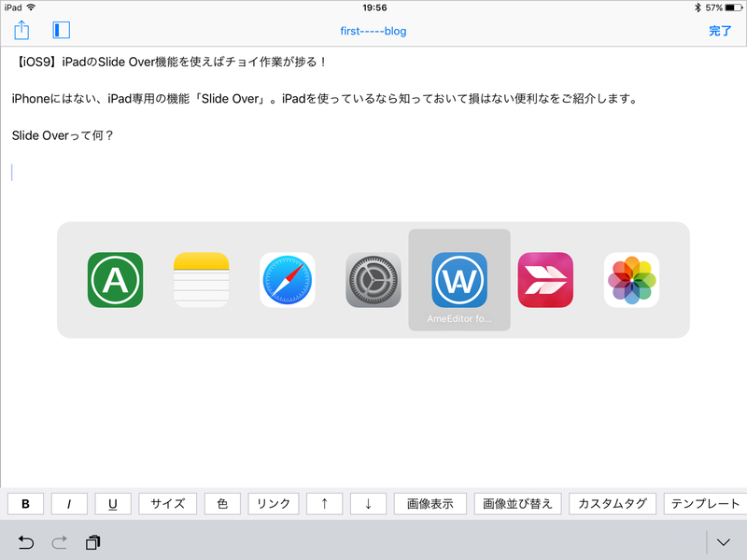Tap the 19:56 clock in status bar
Screen dimensions: 747x560
click(374, 7)
